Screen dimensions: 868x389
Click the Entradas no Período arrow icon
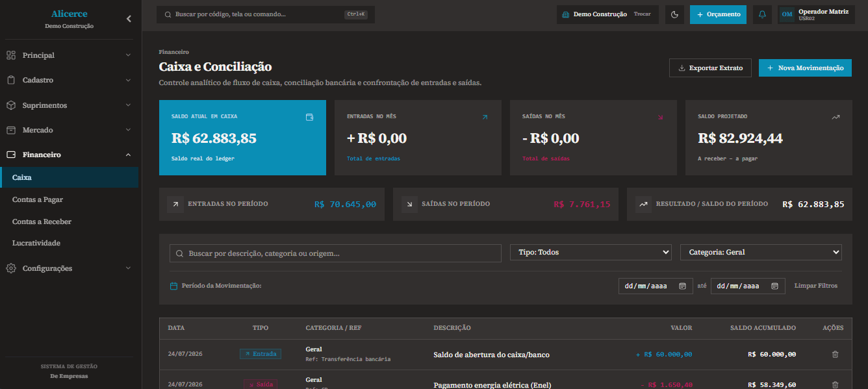click(x=175, y=204)
